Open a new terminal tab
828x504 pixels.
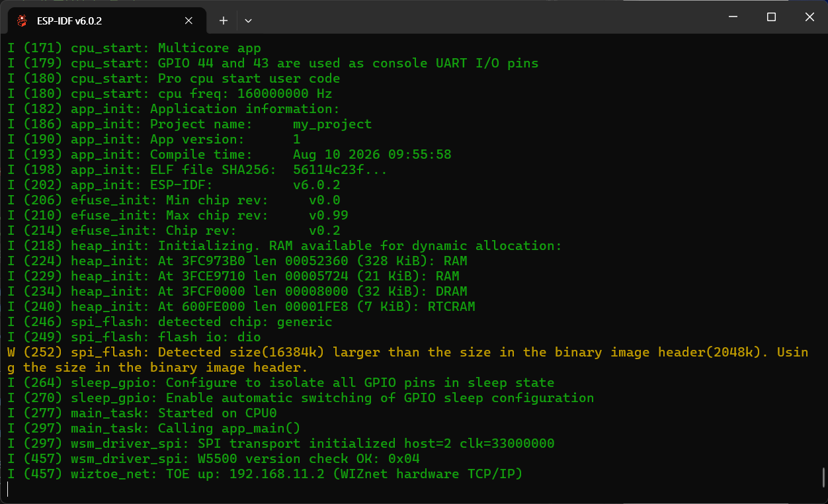pos(224,21)
